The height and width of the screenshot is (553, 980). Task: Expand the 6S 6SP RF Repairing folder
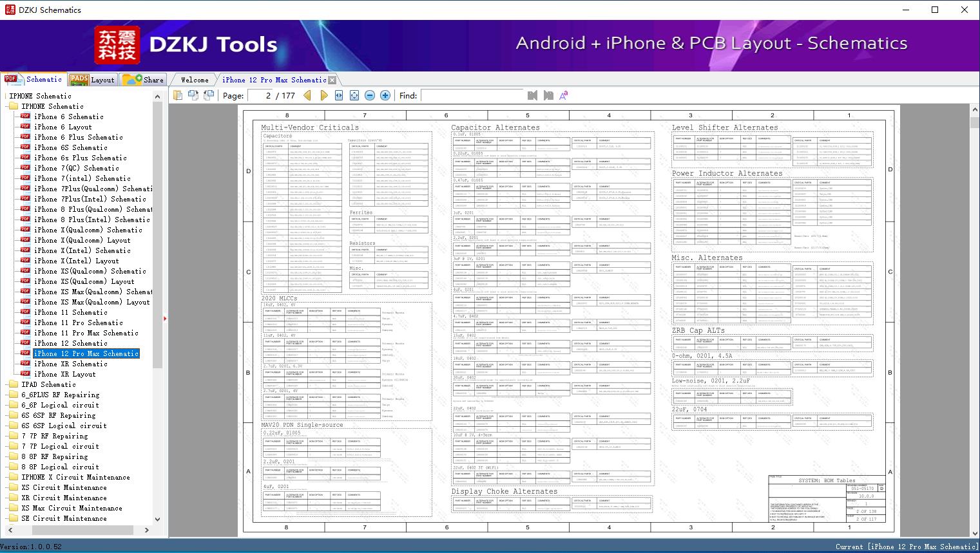point(13,415)
